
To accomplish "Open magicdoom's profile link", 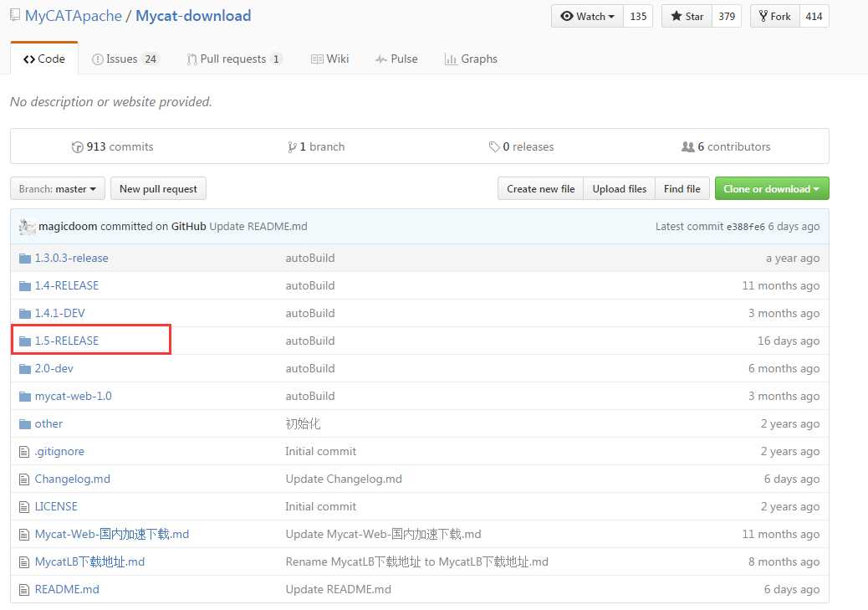I will (68, 227).
